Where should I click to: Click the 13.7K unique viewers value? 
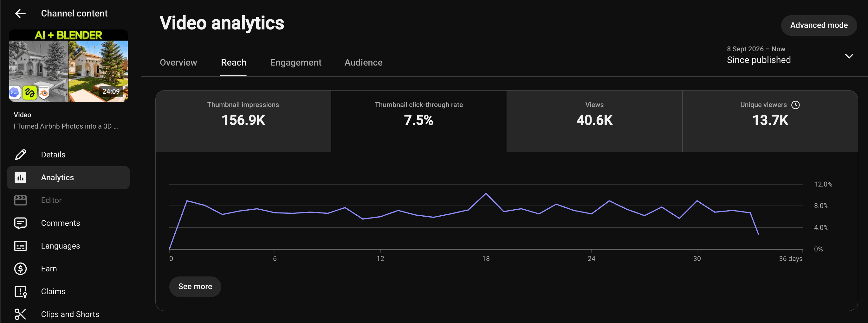point(770,120)
